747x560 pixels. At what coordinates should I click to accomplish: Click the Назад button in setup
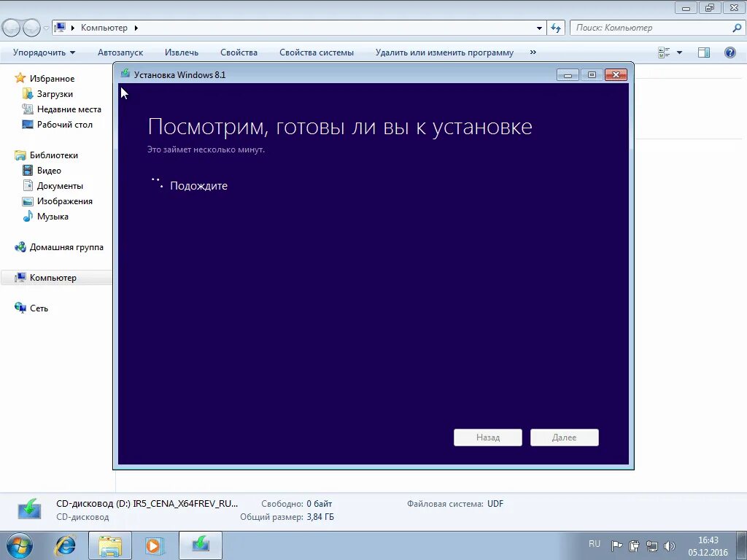488,437
